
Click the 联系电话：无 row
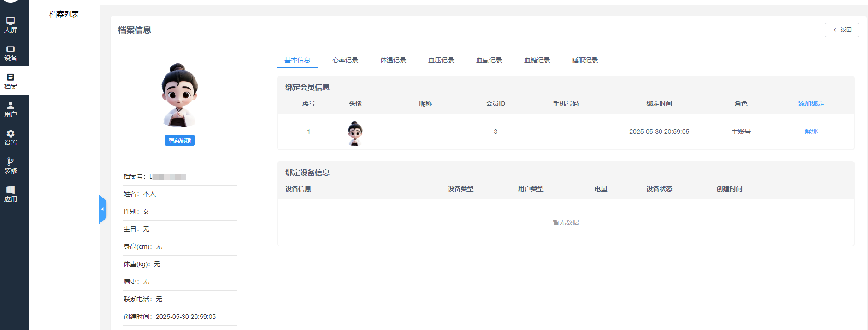(x=180, y=299)
